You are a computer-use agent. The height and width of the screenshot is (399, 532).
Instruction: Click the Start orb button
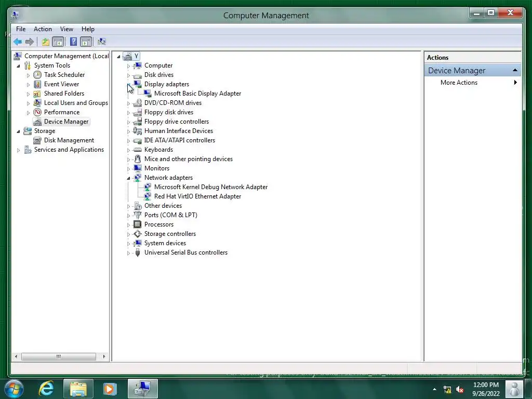pos(14,389)
